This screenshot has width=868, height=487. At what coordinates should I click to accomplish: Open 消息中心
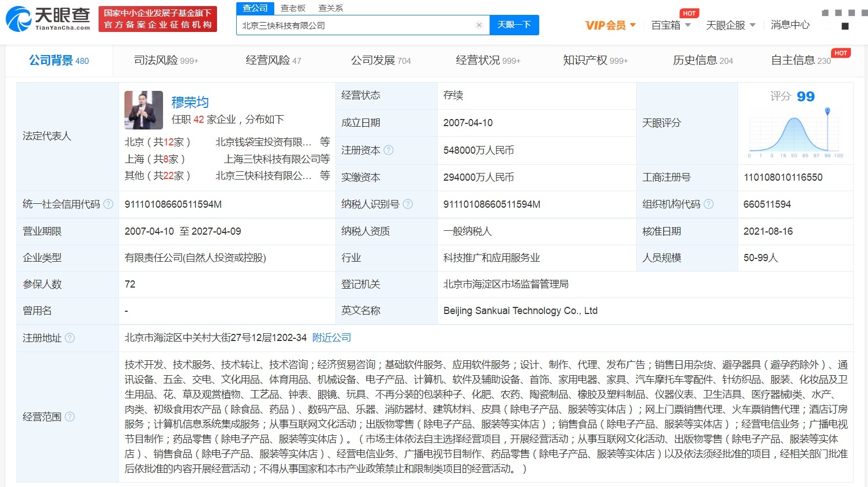pos(790,25)
